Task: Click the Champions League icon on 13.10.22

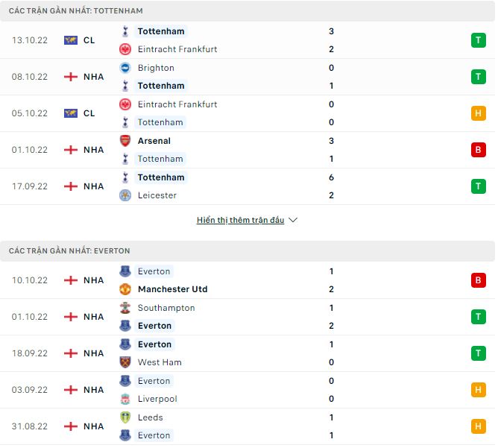Action: point(71,40)
